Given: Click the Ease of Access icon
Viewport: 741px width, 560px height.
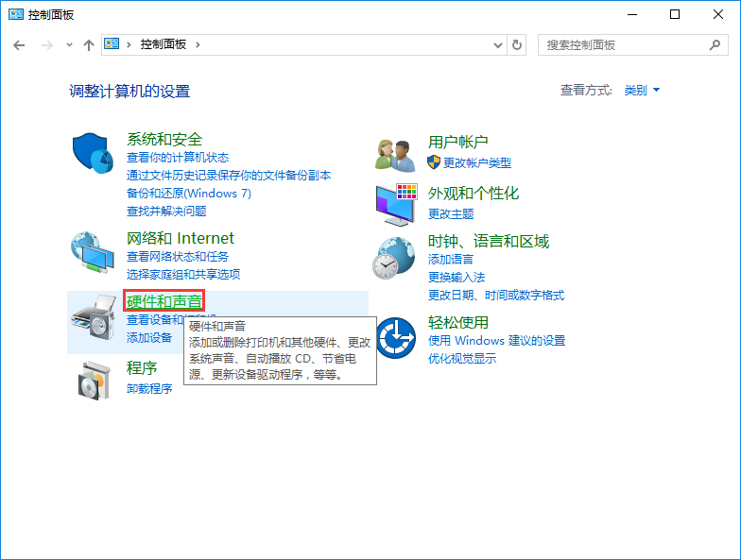Looking at the screenshot, I should [x=395, y=336].
